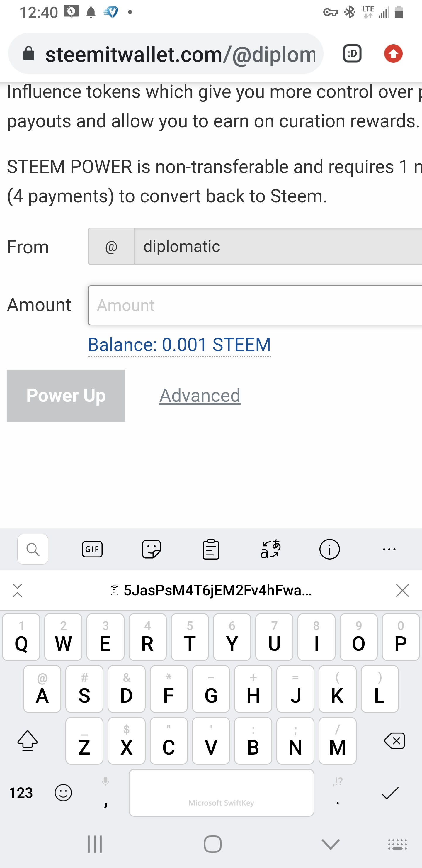Tap the keyboard search magnifier icon
The image size is (422, 868).
click(x=33, y=550)
